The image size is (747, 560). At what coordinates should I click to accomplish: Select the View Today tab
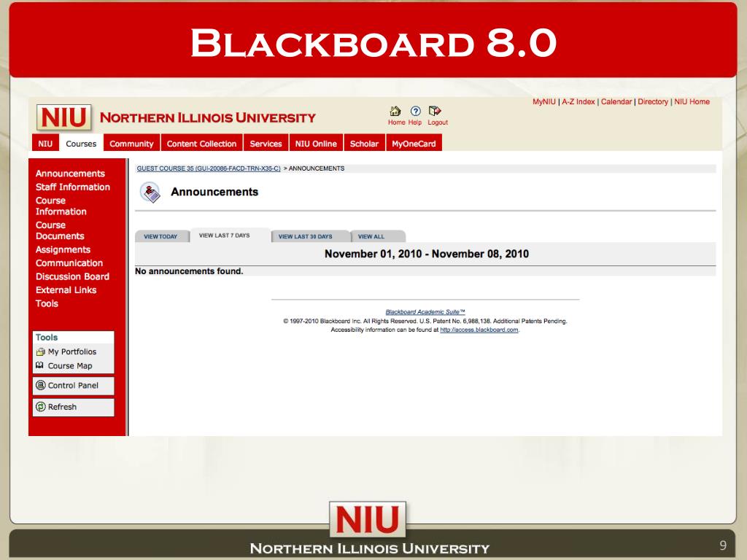161,236
